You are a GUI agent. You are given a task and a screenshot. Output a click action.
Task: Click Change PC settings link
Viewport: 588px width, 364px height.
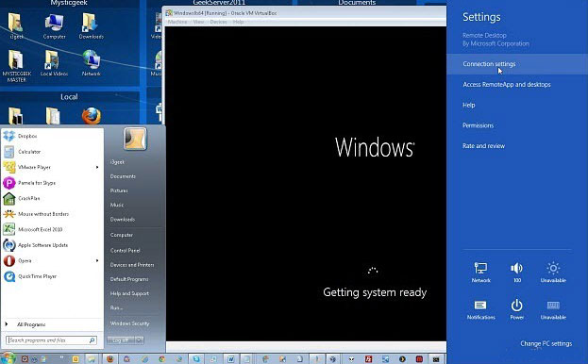click(x=546, y=343)
